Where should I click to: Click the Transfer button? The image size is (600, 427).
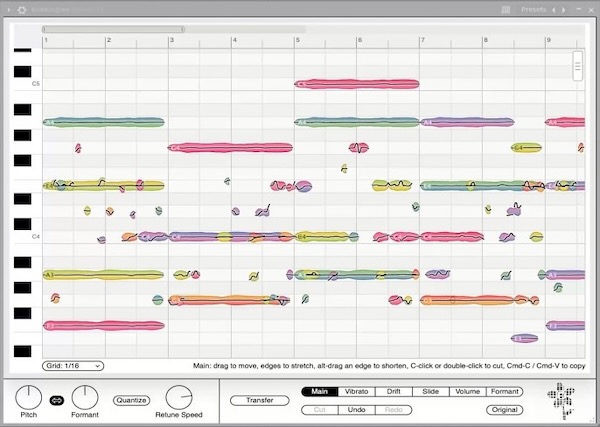tap(259, 400)
